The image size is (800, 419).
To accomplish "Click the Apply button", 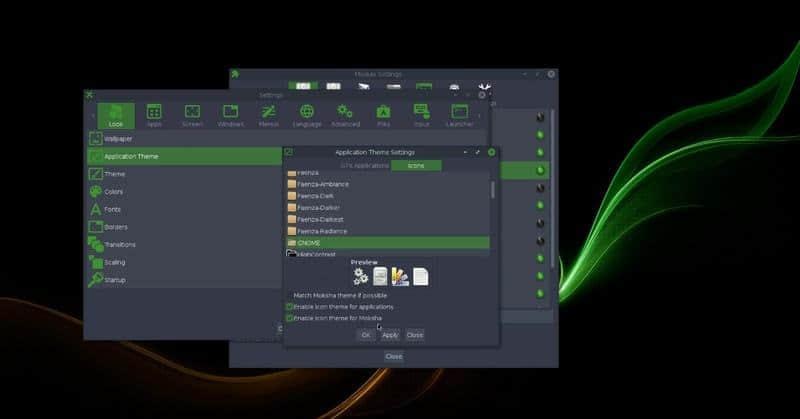I will pyautogui.click(x=390, y=335).
